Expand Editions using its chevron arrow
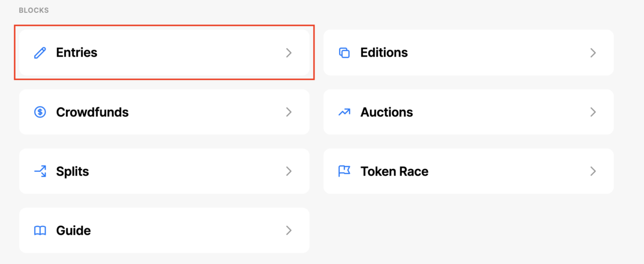Screen dimensions: 644x264 (x=593, y=53)
